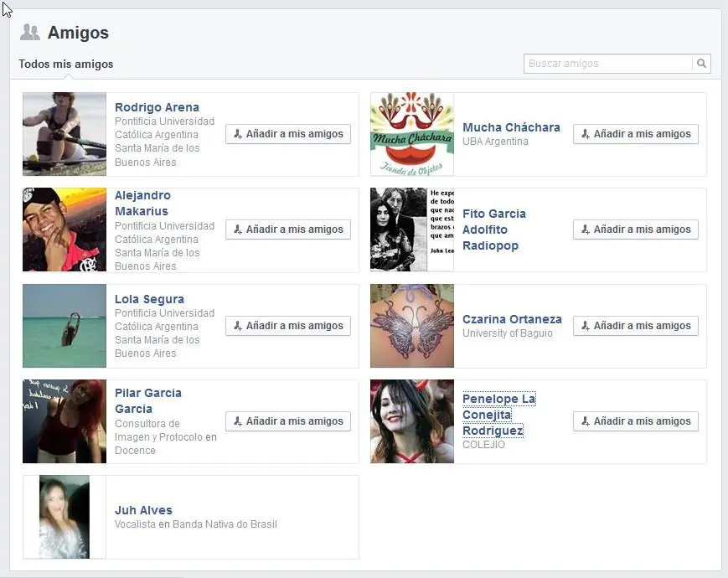Add Pilar Garcia Garcia as a friend
The height and width of the screenshot is (578, 728).
click(288, 421)
